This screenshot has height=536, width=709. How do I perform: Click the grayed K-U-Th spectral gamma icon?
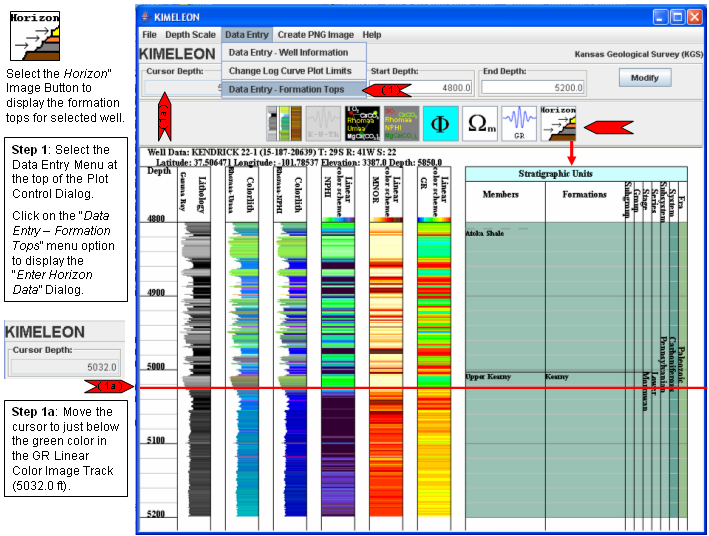click(321, 124)
